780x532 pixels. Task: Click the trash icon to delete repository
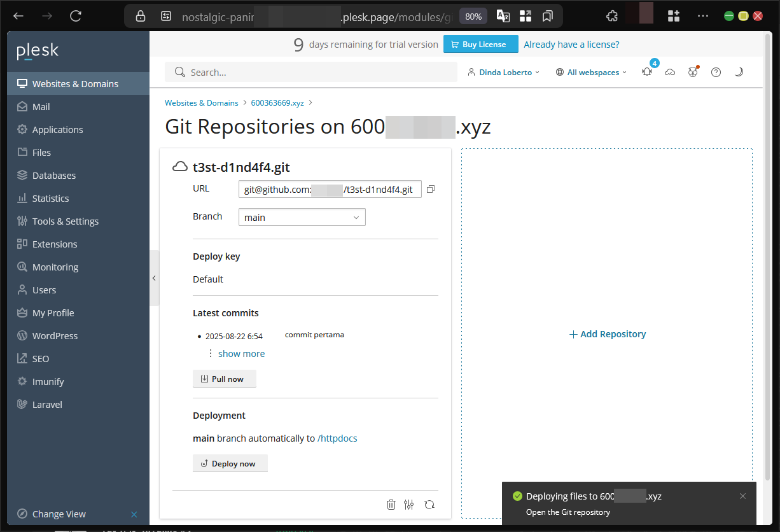(x=391, y=505)
